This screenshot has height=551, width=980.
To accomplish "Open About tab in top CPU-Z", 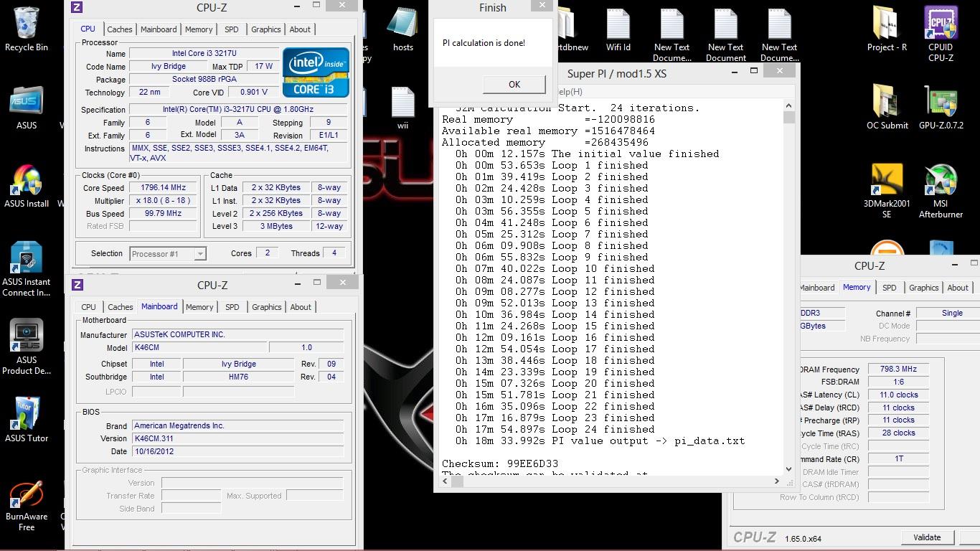I will point(300,29).
